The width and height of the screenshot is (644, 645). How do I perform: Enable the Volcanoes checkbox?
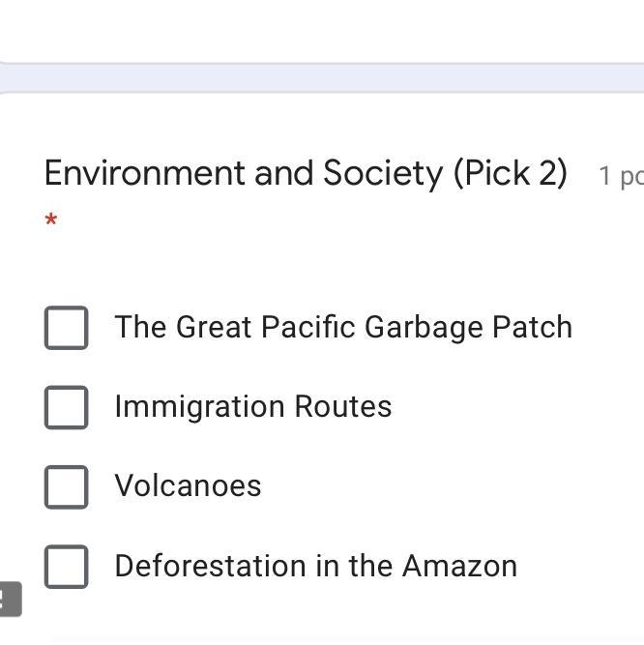point(67,486)
